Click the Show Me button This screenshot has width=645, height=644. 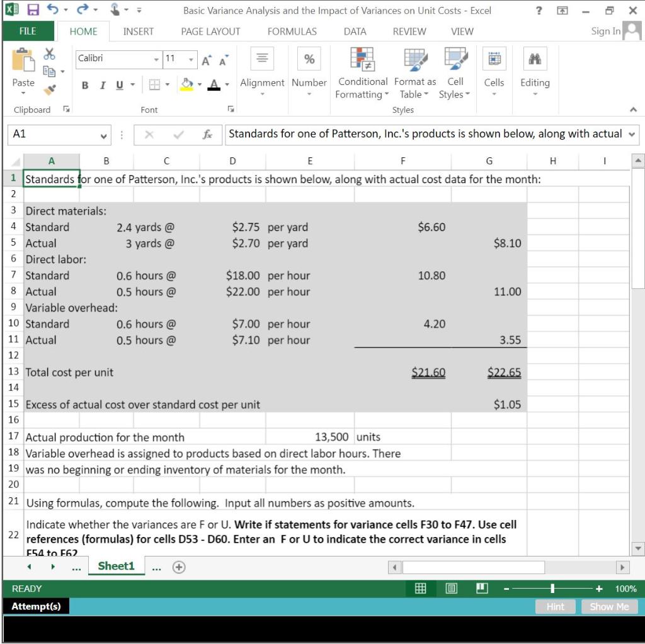[x=608, y=606]
